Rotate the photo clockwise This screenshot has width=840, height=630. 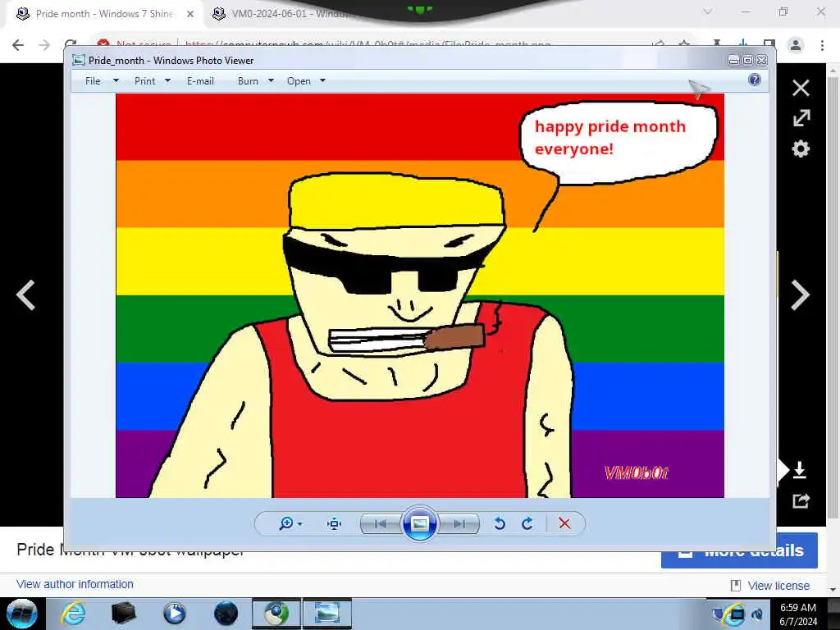[527, 523]
